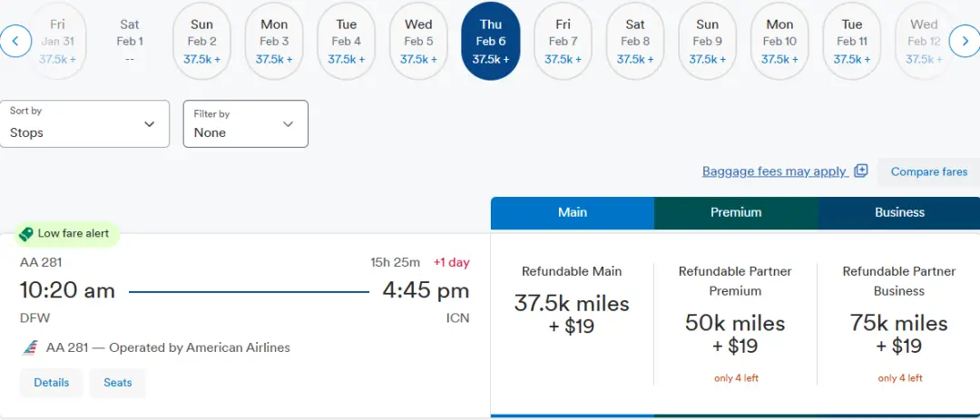View Seats for flight AA 281

point(118,383)
